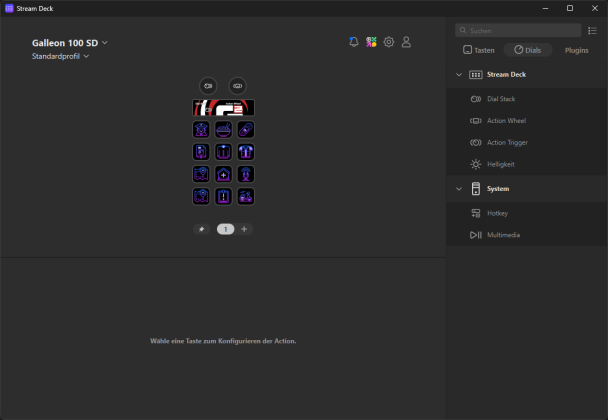Collapse the Stream Deck category
This screenshot has height=420, width=608.
point(458,74)
